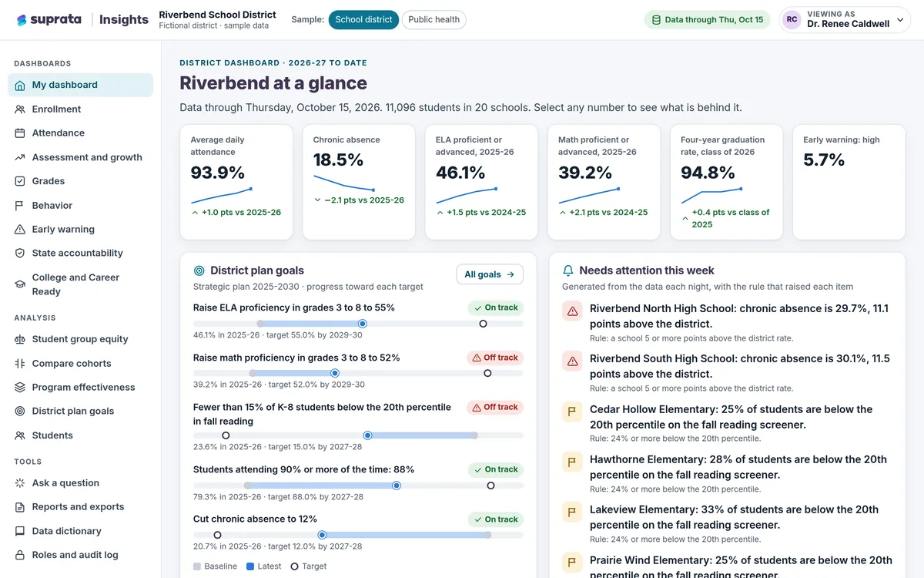Image resolution: width=924 pixels, height=578 pixels.
Task: Click the Early warning triangle icon
Action: 20,230
